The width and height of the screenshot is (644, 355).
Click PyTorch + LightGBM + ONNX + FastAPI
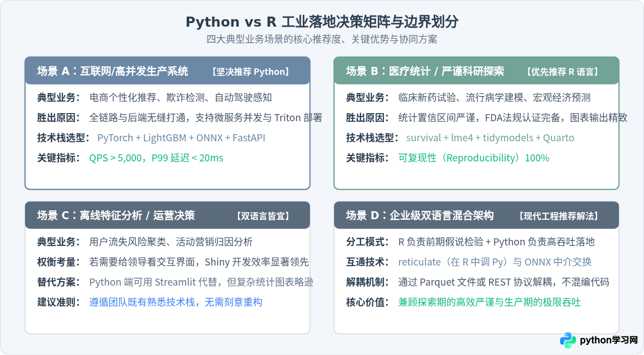point(181,138)
